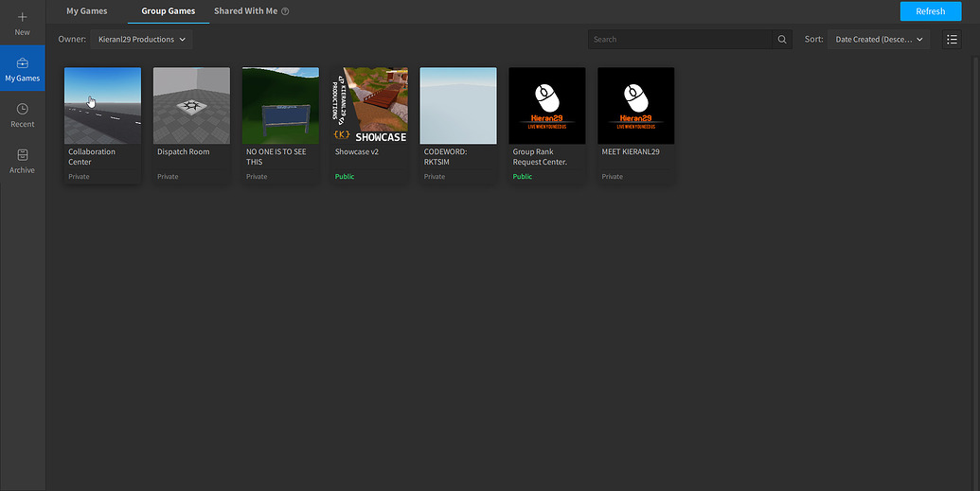Click MEET KIERANL29 title text
980x491 pixels.
tap(631, 151)
